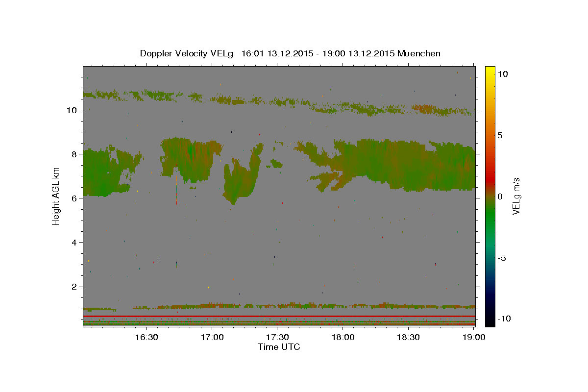
Task: Click the height axis label '8'
Action: click(x=75, y=154)
